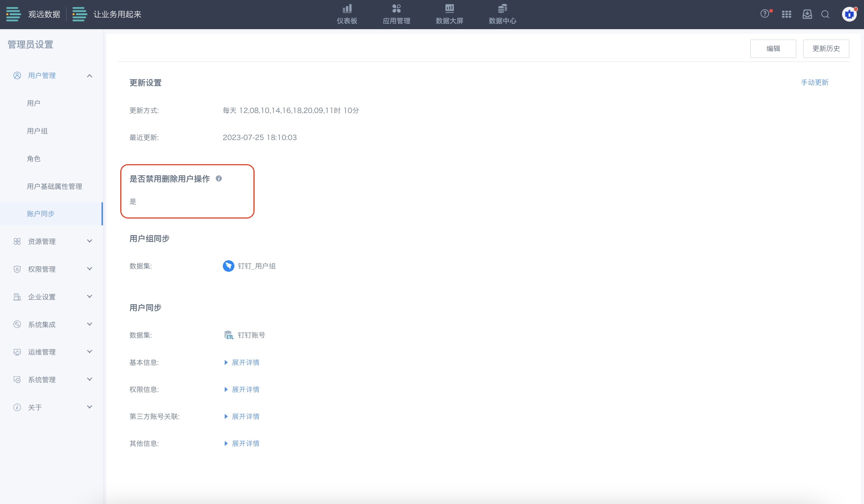This screenshot has width=864, height=504.
Task: Click the info icon beside 是否禁用删除用户操作
Action: tap(219, 179)
